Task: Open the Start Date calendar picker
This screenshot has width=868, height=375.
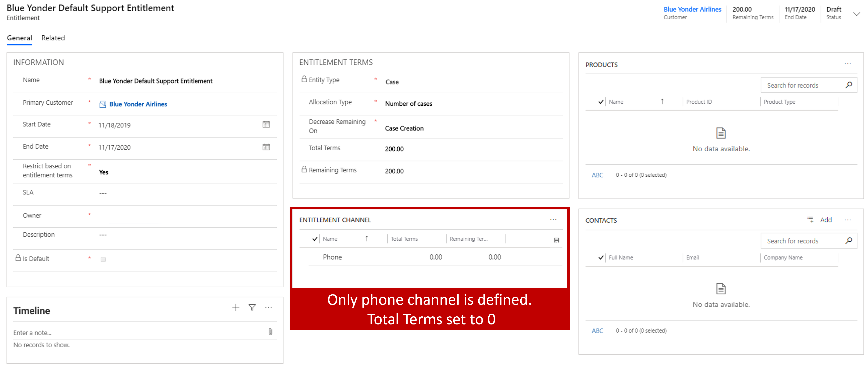Action: (266, 124)
